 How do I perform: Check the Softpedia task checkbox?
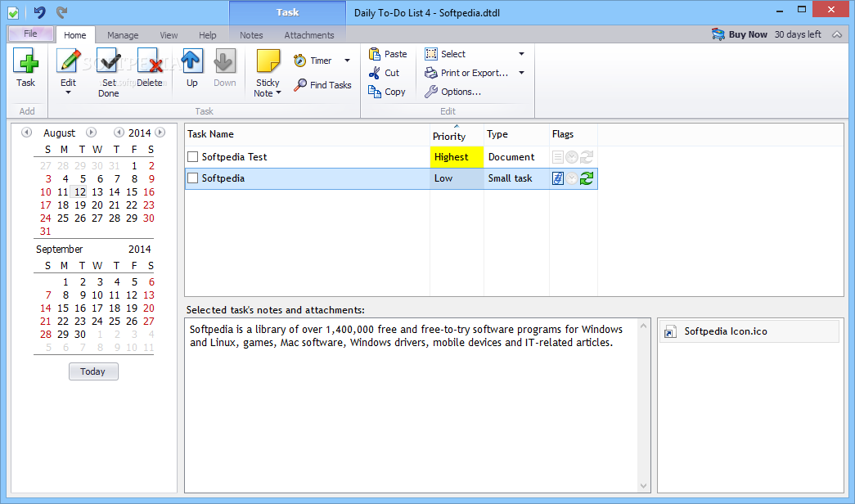coord(192,178)
